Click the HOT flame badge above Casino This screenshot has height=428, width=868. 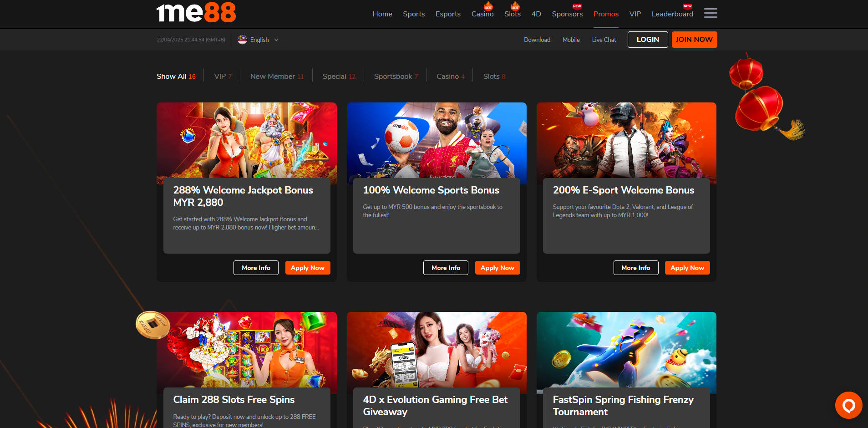488,7
